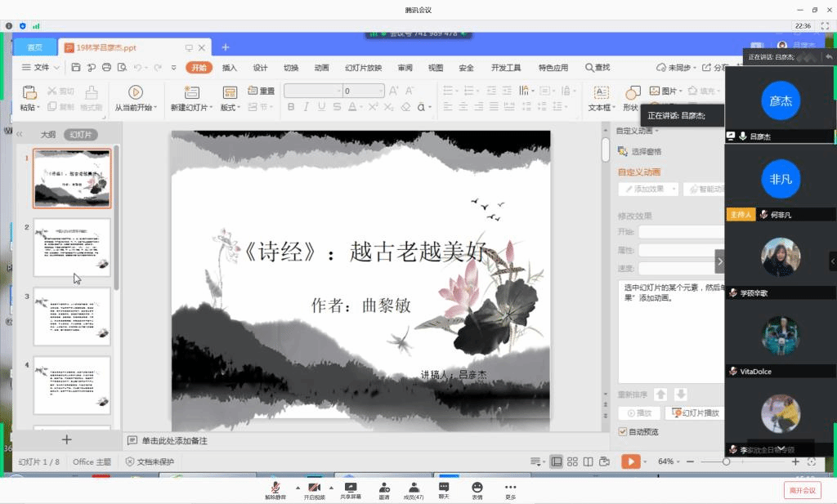Click the 新建幻灯片 new slide icon

[x=191, y=92]
